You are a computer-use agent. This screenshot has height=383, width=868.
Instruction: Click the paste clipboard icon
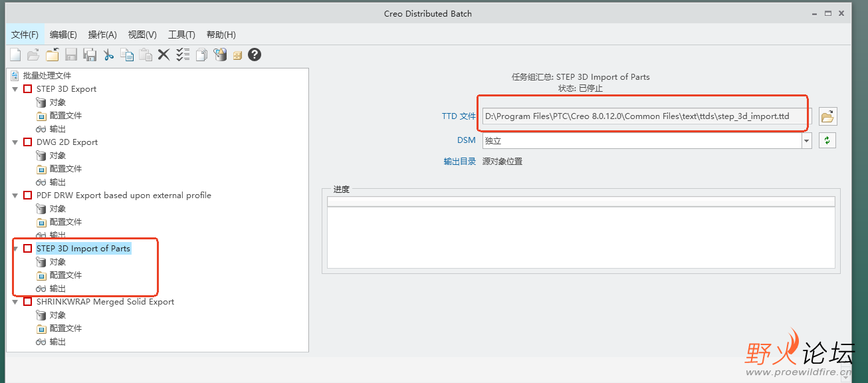[146, 55]
